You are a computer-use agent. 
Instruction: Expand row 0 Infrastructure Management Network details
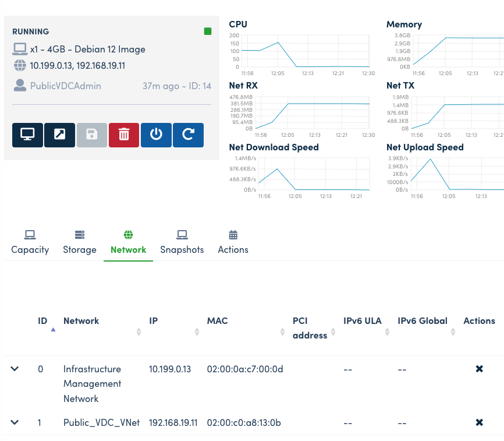click(x=15, y=369)
